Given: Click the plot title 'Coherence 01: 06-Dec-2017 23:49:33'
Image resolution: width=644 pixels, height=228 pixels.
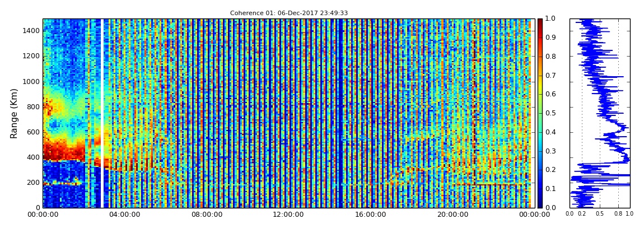Looking at the screenshot, I should click(289, 13).
